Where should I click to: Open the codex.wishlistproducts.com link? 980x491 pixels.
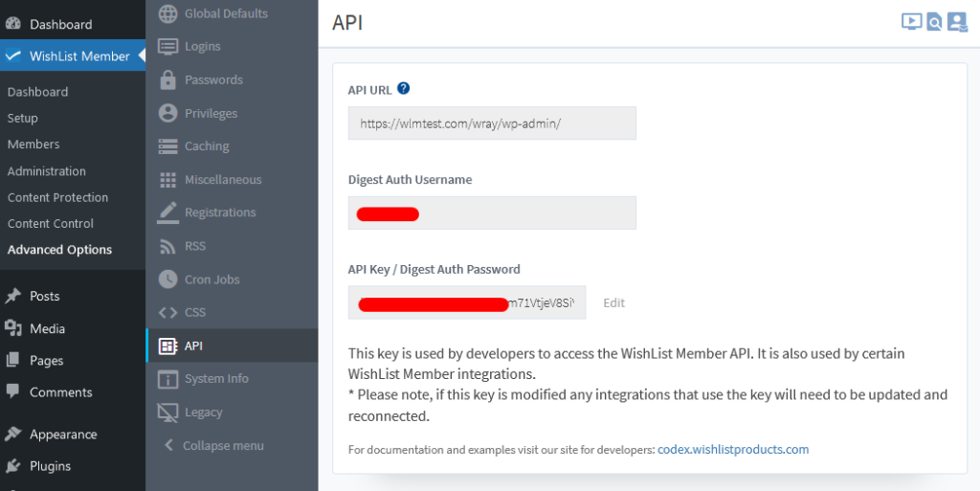tap(733, 449)
